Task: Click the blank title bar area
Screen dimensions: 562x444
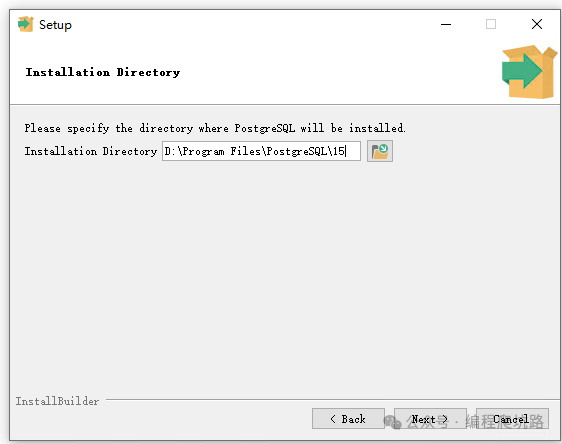Action: coord(251,24)
